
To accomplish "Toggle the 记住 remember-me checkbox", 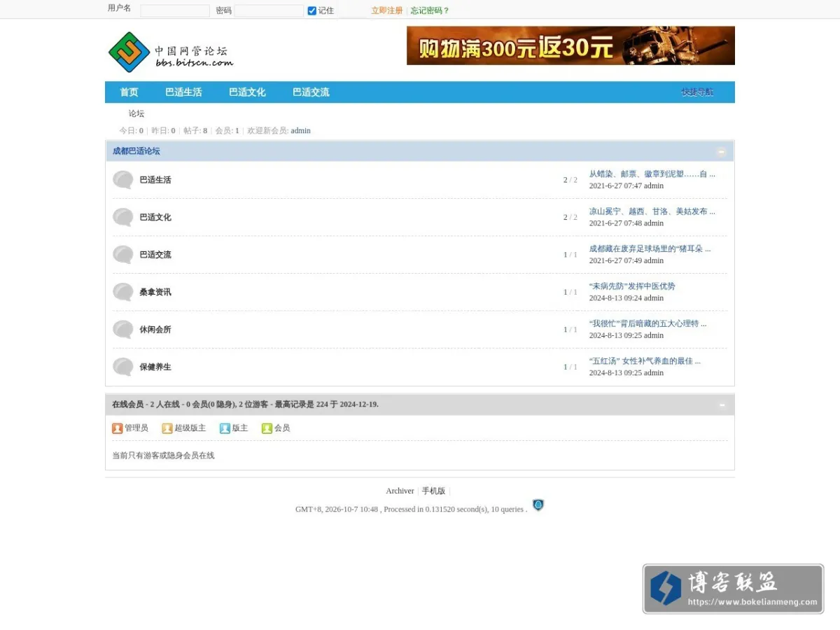I will click(x=312, y=10).
